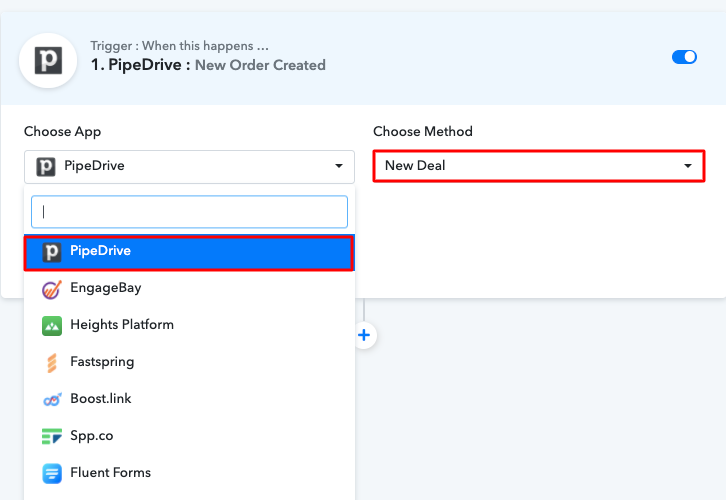
Task: Toggle the trigger step enable switch
Action: pyautogui.click(x=684, y=57)
